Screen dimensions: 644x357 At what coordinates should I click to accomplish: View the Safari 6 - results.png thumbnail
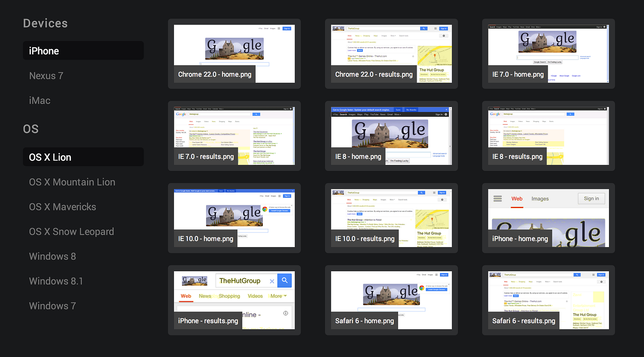[549, 300]
